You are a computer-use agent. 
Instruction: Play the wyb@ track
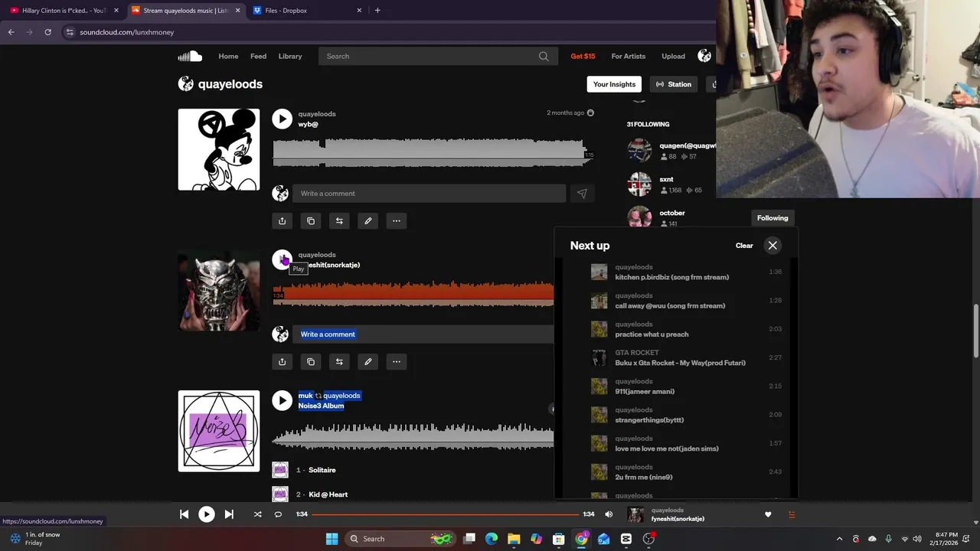click(282, 119)
